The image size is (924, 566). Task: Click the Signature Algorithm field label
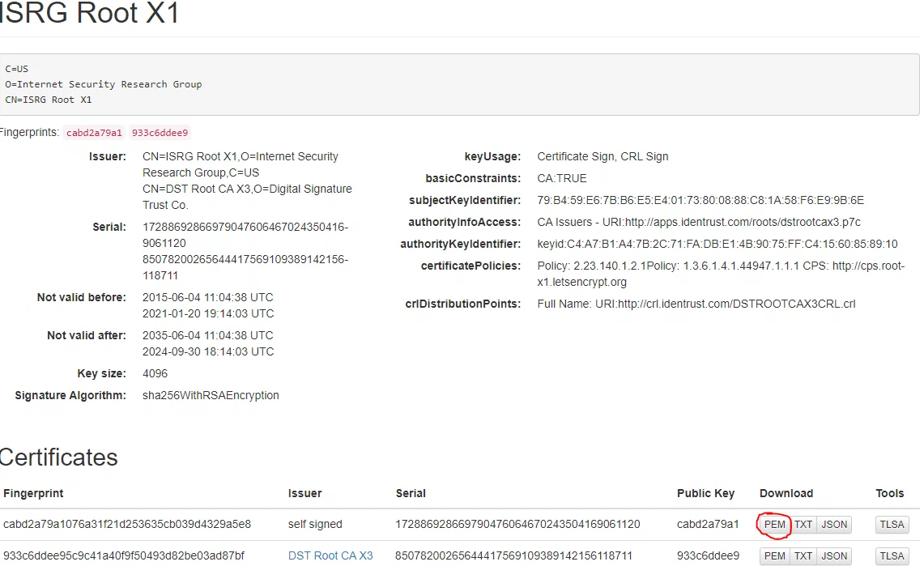pos(70,395)
